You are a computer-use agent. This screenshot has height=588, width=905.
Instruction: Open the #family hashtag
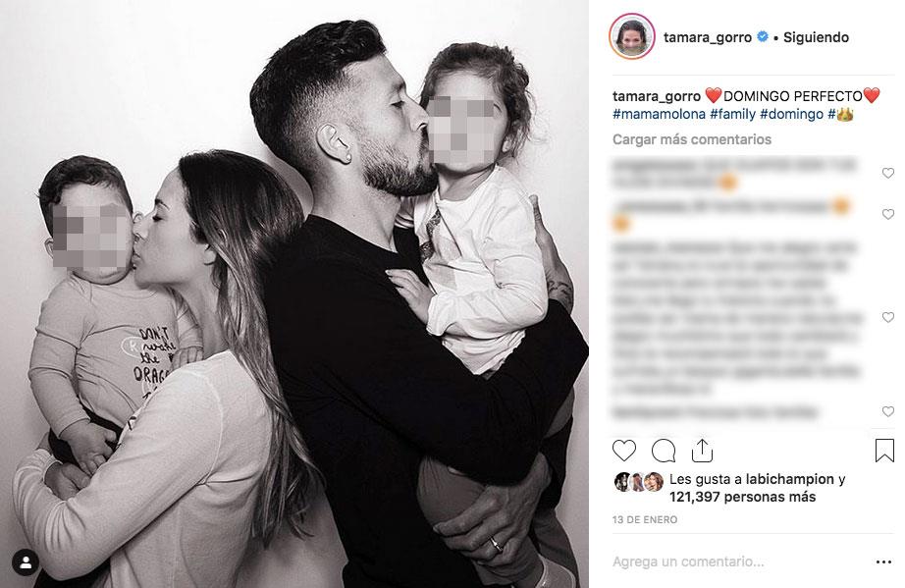point(732,114)
